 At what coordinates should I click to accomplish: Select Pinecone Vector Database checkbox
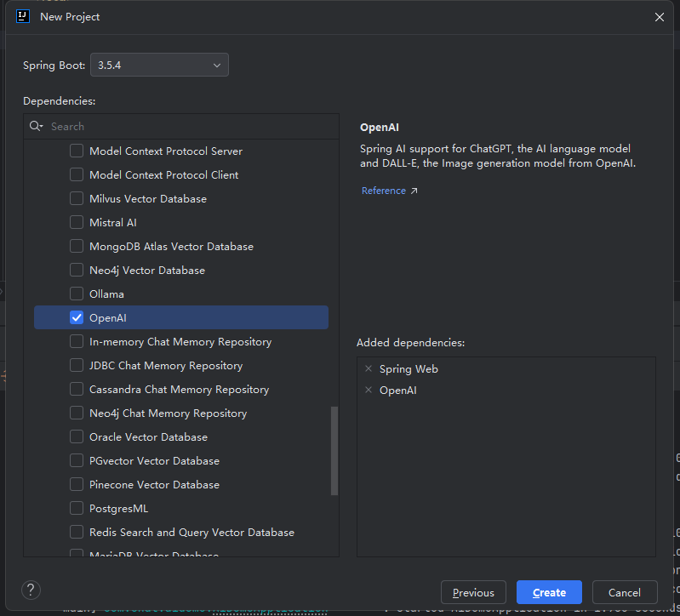pos(77,485)
